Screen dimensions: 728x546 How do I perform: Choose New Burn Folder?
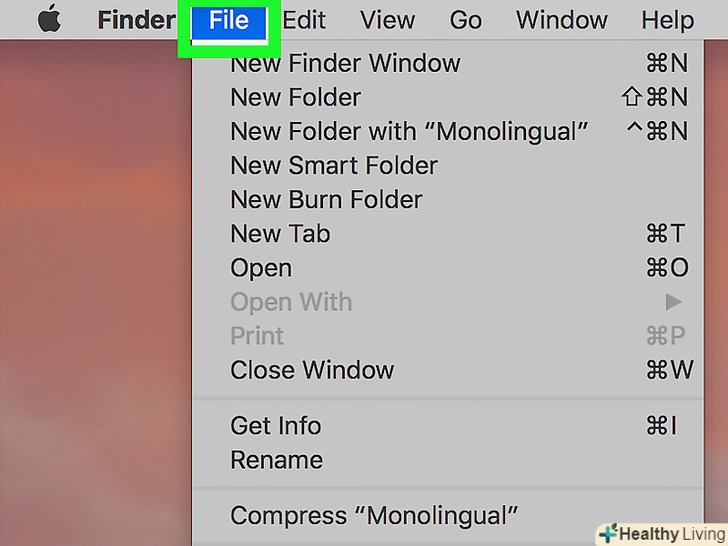(326, 199)
